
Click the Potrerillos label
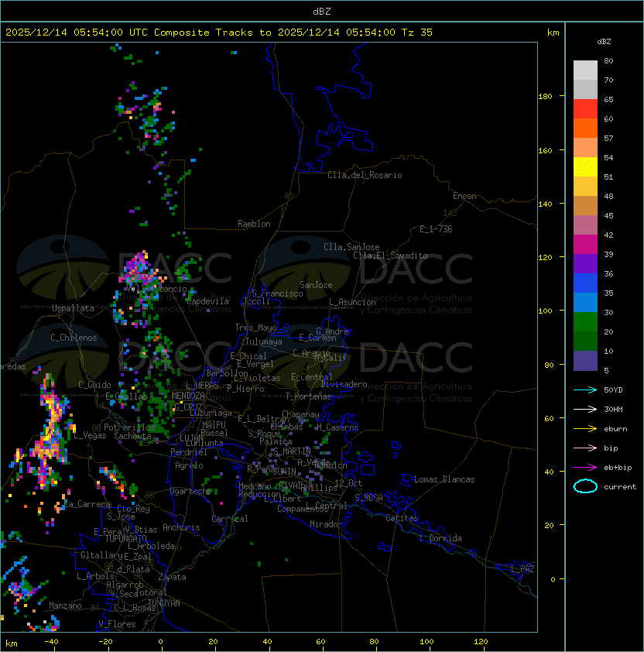[x=129, y=427]
